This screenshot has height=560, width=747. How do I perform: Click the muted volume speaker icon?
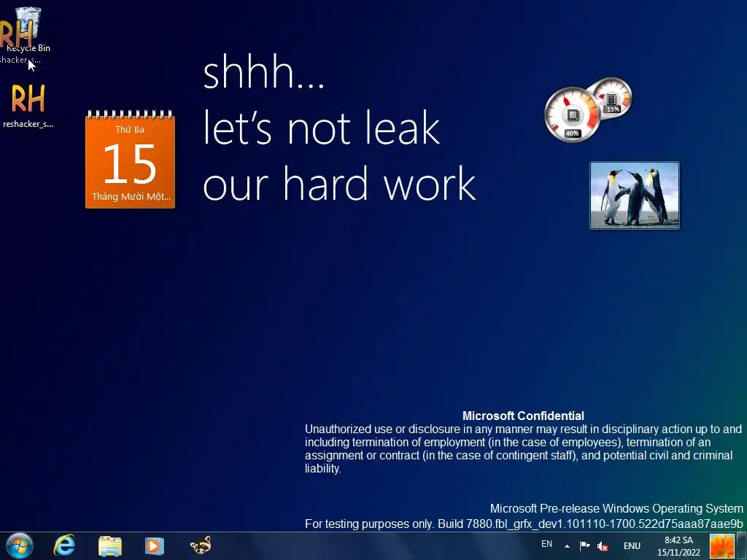[603, 546]
